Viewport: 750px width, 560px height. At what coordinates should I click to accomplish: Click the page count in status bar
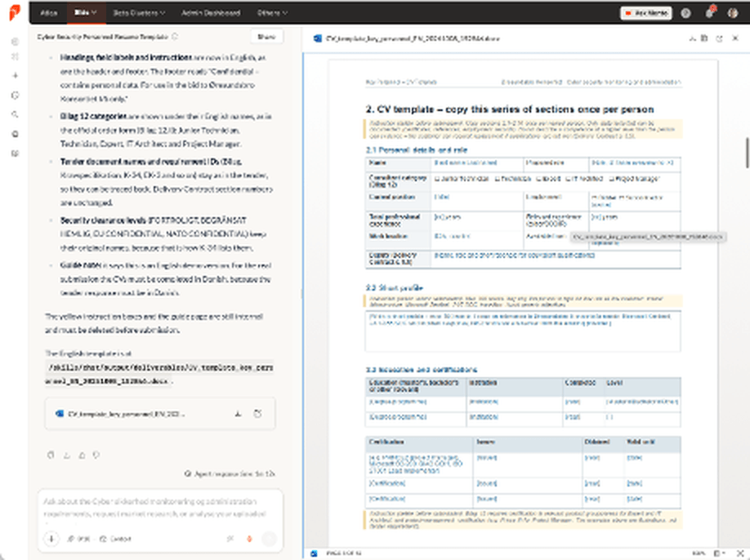343,553
